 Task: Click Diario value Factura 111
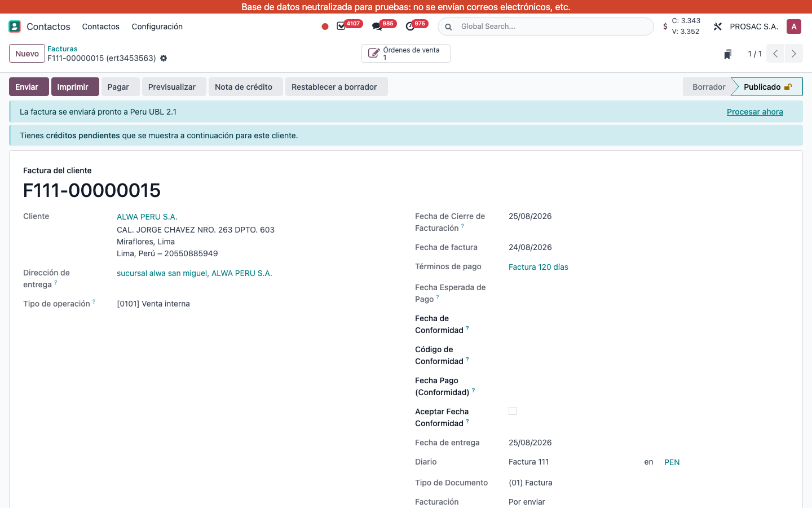[529, 462]
